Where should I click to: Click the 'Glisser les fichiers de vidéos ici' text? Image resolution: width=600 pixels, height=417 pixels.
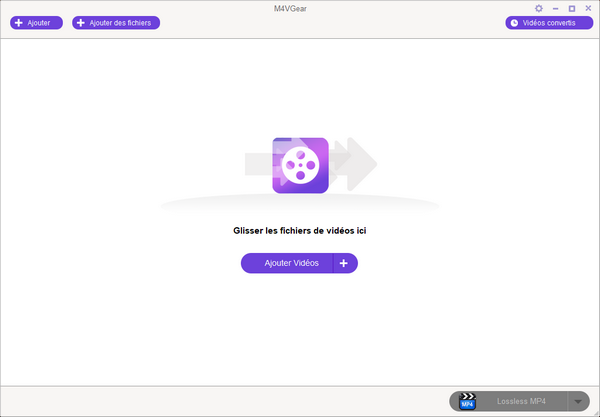tap(300, 231)
